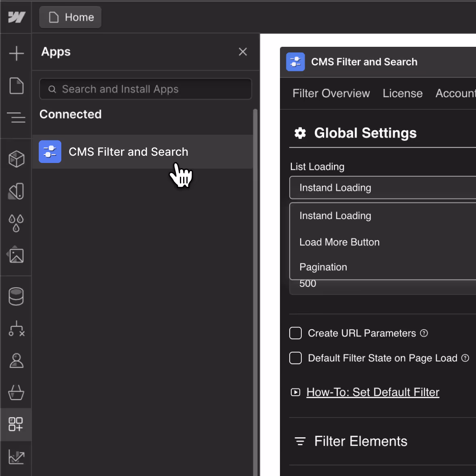Choose Pagination option
The image size is (476, 476).
coord(383,267)
